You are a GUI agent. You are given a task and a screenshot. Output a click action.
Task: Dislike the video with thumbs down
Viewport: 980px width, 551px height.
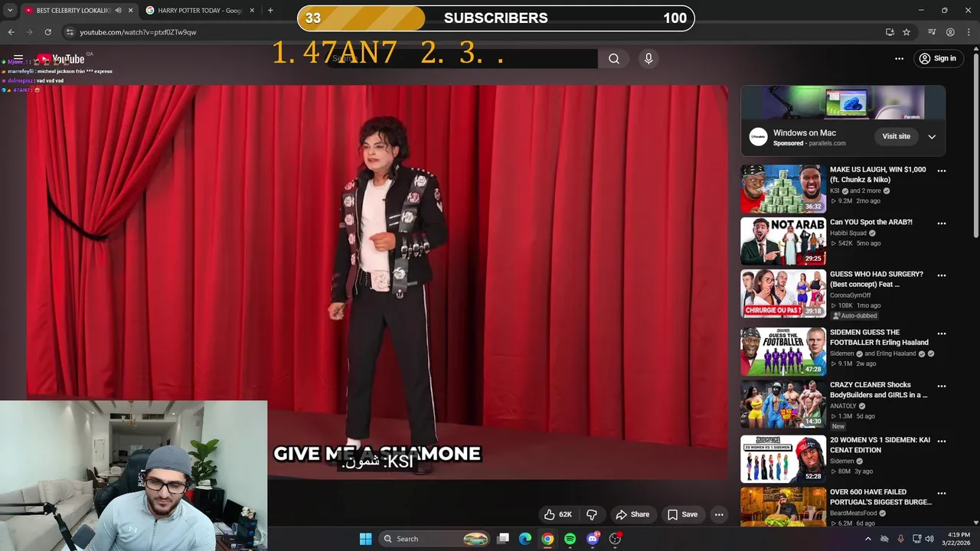click(x=591, y=514)
